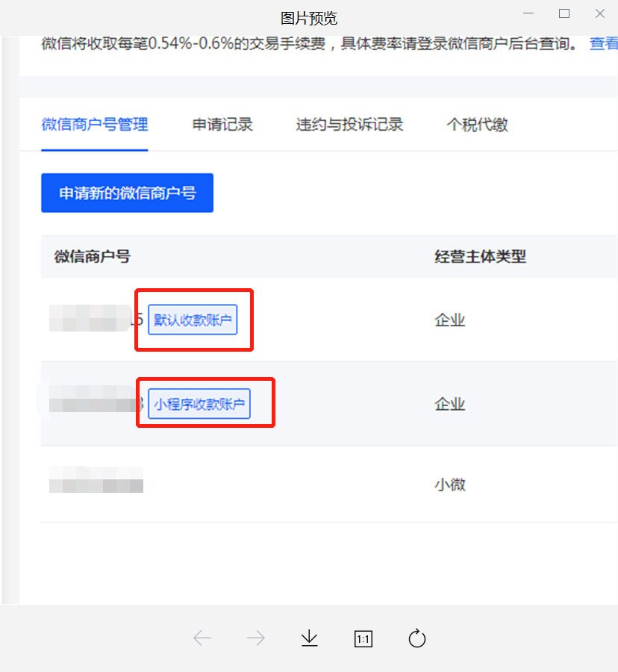Select the 违约与投诉记录 tab
Viewport: 618px width, 672px height.
click(349, 125)
